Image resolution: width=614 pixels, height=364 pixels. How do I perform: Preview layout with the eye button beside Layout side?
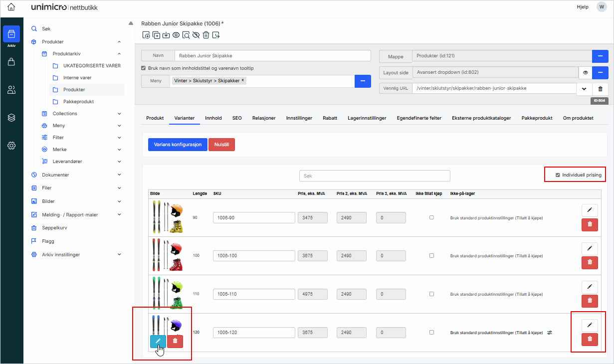(x=585, y=73)
